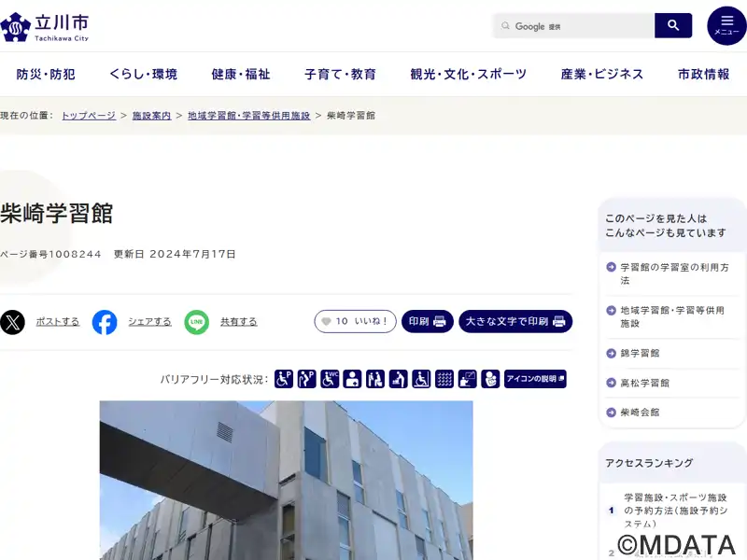Open ranking 1 学習施設・スポーツ施設の予約方法 link
The width and height of the screenshot is (747, 560).
(676, 511)
